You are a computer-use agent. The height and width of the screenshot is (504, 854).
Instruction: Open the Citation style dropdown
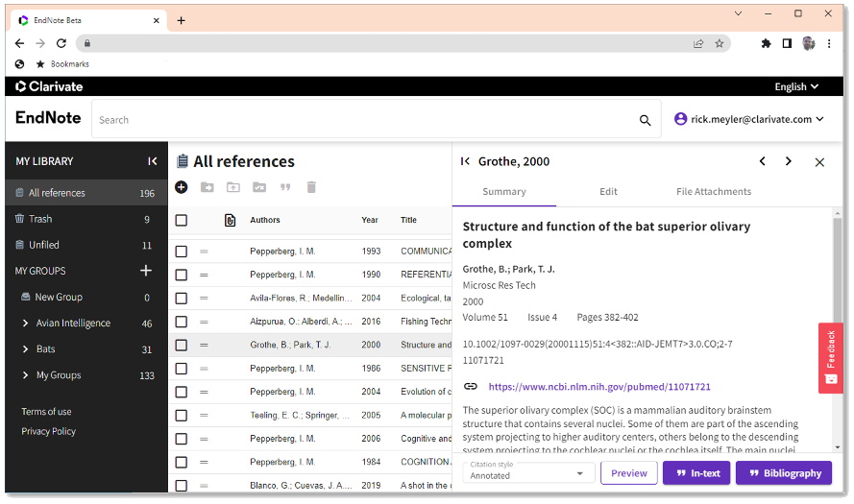point(528,473)
